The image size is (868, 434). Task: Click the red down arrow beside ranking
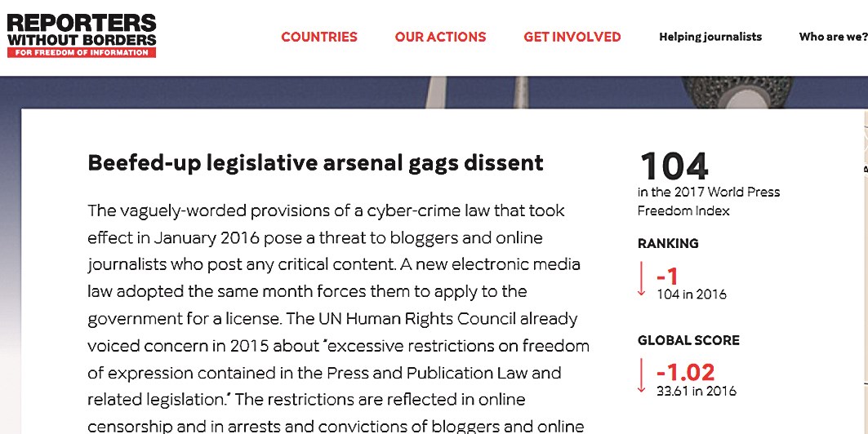(643, 281)
